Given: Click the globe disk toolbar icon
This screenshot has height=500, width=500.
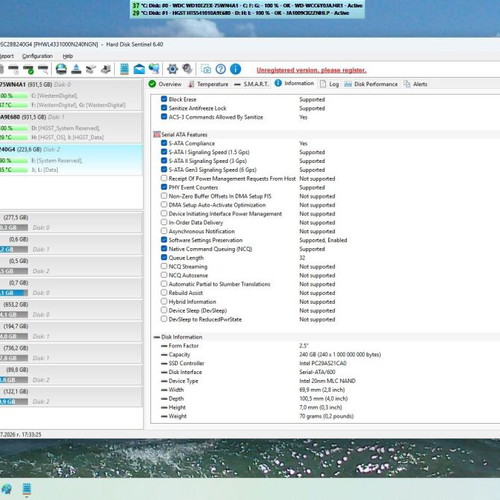Looking at the screenshot, I should (61, 69).
